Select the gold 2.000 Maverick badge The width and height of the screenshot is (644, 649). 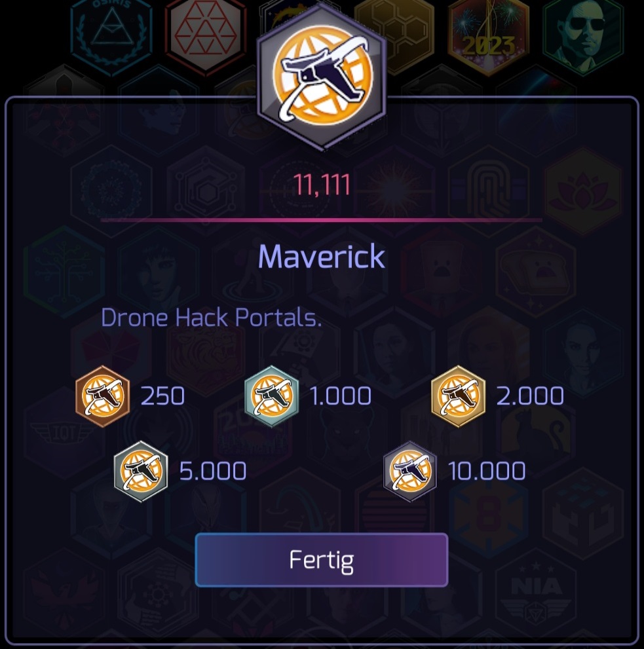click(459, 396)
